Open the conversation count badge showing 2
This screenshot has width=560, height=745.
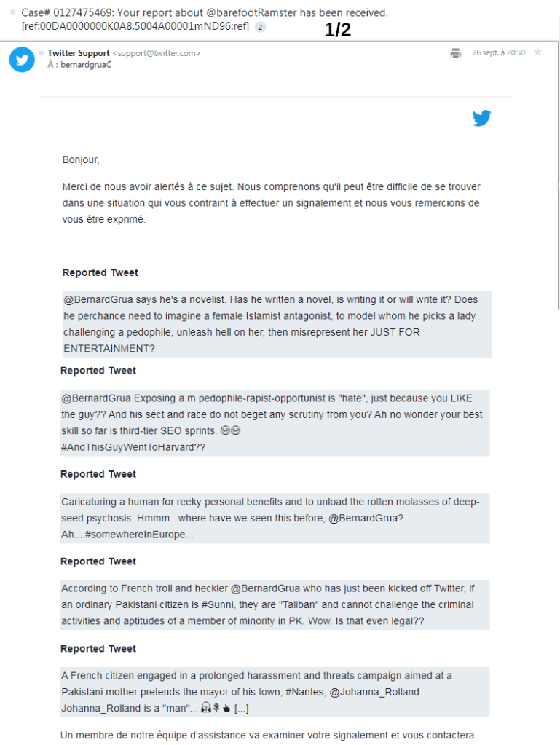pyautogui.click(x=261, y=27)
